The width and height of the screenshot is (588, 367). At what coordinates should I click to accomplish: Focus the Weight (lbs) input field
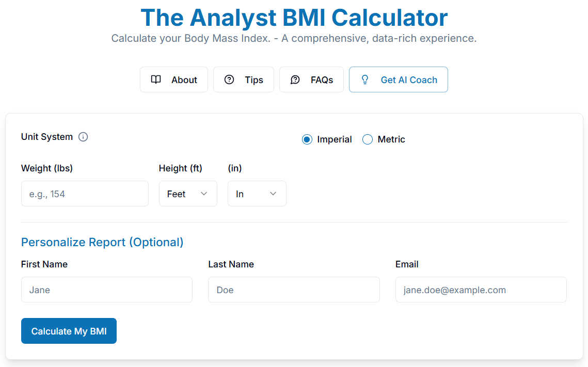[85, 194]
